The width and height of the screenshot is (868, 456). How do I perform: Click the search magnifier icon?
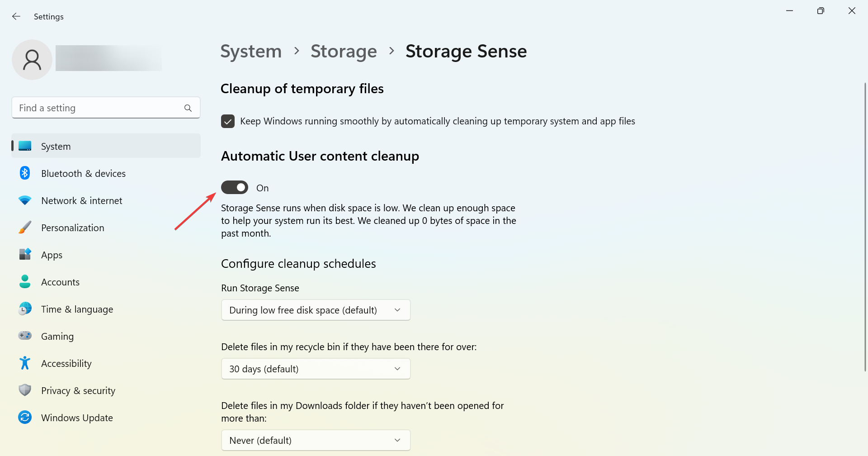(x=188, y=108)
